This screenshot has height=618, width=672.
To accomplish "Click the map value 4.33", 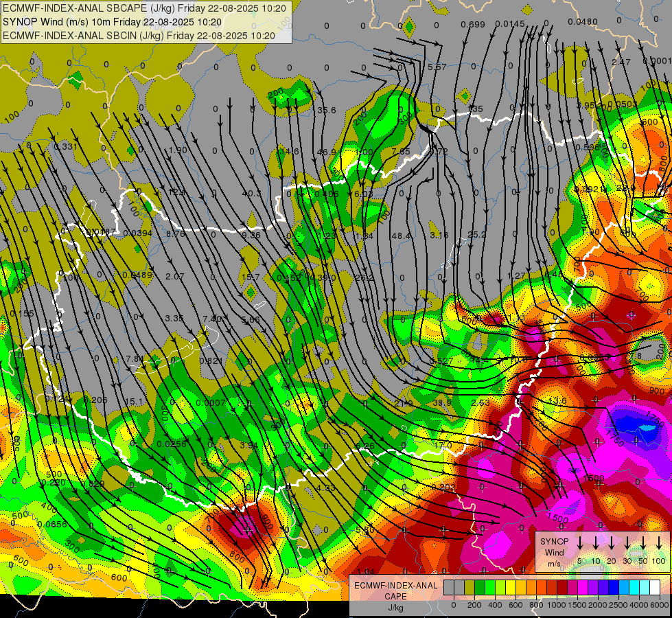I will tap(326, 488).
